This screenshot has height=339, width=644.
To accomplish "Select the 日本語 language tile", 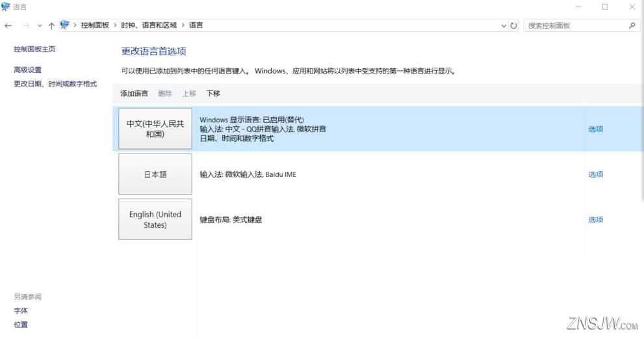I will (x=155, y=174).
